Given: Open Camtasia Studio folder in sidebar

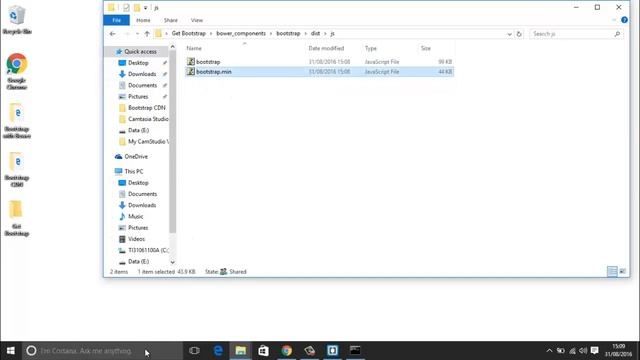Looking at the screenshot, I should tap(148, 119).
